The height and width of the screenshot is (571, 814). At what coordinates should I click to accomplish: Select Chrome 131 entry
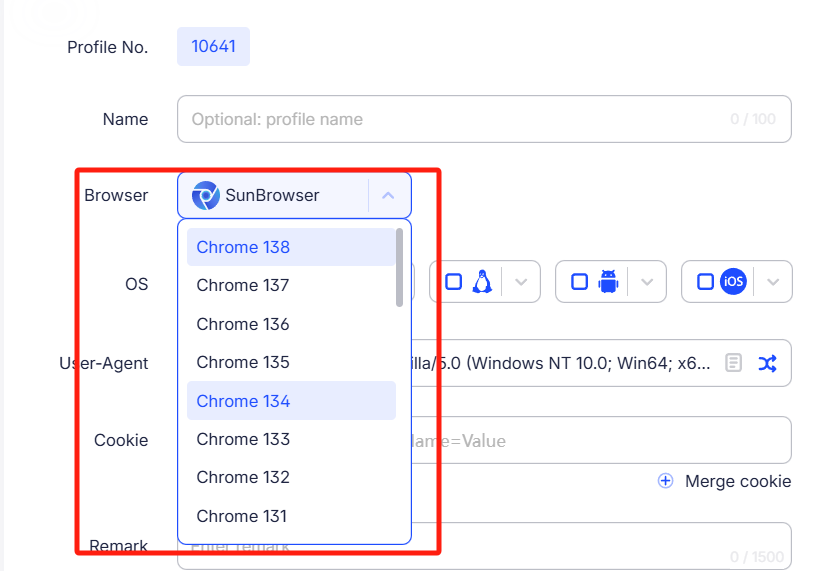coord(291,516)
